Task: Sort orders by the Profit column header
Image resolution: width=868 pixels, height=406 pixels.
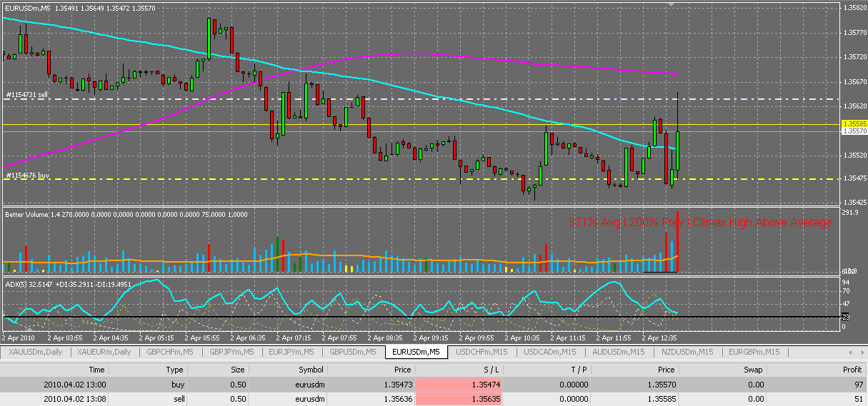Action: (x=852, y=370)
